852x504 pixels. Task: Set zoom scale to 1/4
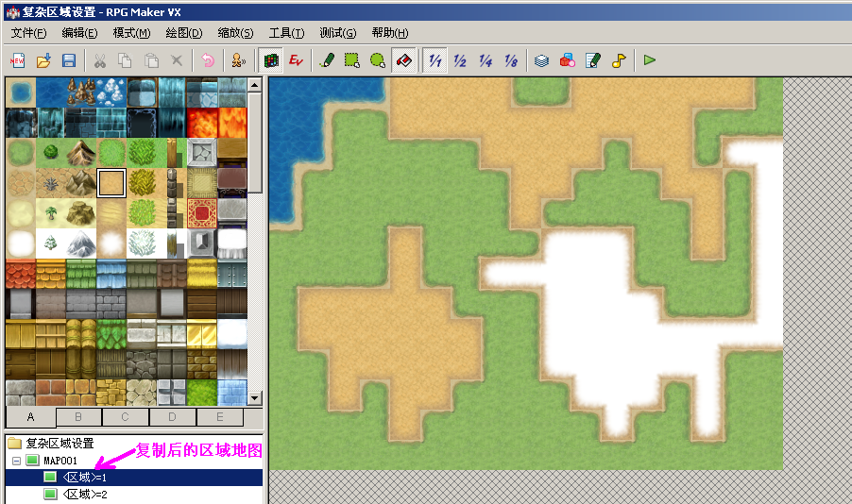tap(486, 60)
